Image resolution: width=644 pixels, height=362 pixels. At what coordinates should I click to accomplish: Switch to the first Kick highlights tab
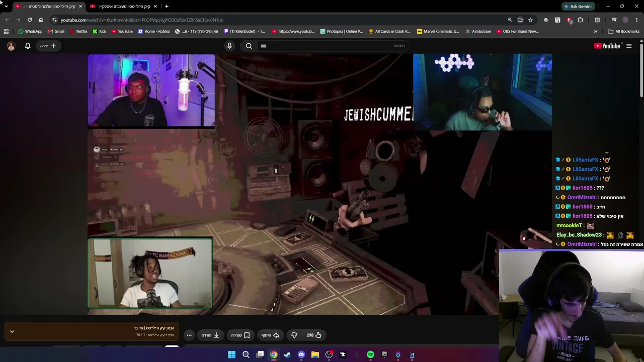click(49, 7)
